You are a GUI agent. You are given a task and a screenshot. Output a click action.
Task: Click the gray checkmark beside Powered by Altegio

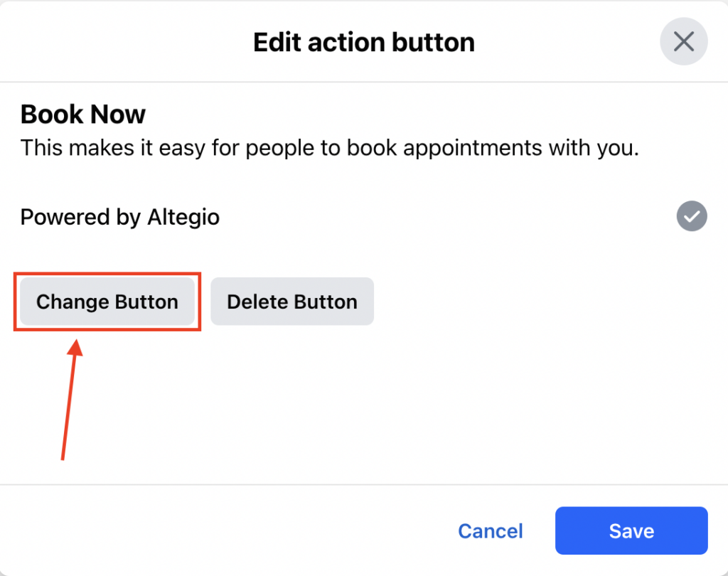click(x=692, y=215)
